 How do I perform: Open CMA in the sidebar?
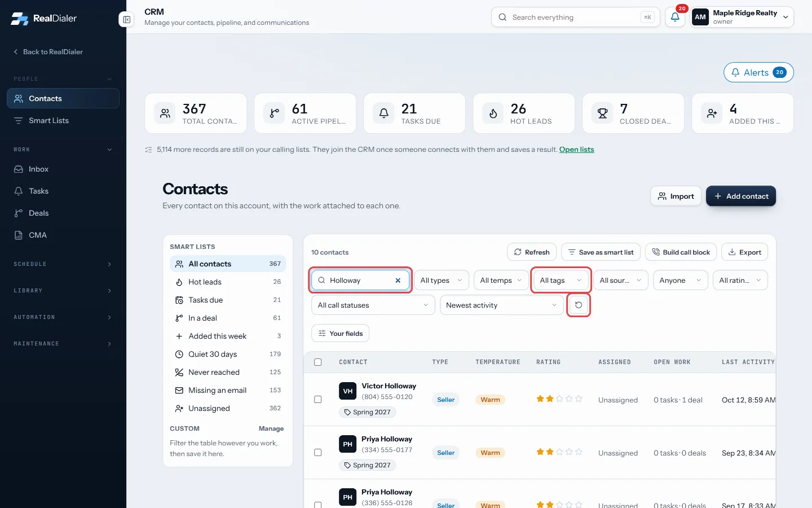tap(63, 235)
